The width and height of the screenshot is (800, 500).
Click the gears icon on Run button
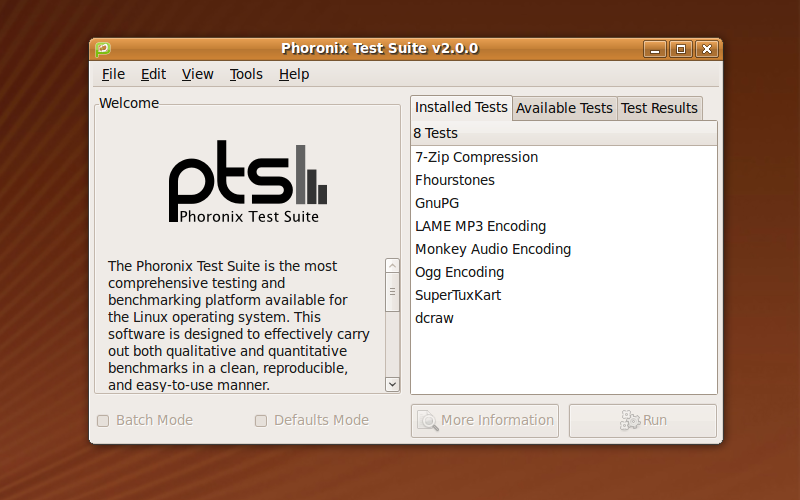(630, 420)
